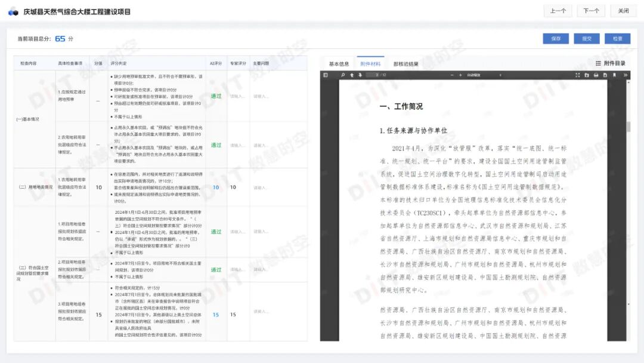Click the 上一个 button
Image resolution: width=644 pixels, height=363 pixels.
click(558, 11)
